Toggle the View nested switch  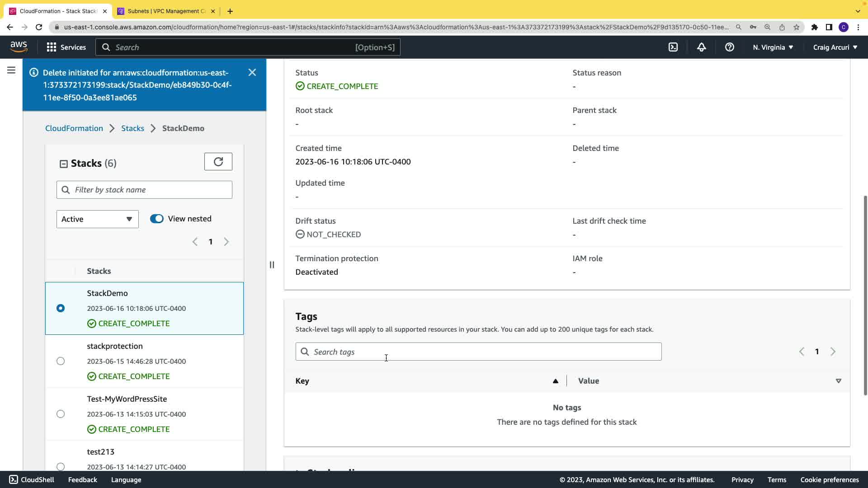coord(157,219)
